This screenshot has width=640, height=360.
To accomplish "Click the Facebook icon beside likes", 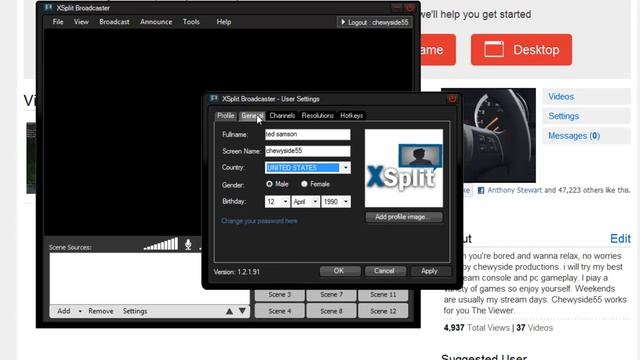I will click(x=481, y=191).
